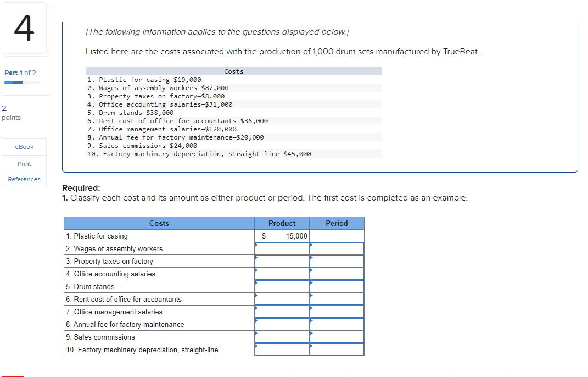Image resolution: width=588 pixels, height=377 pixels.
Task: Select Period cell for Office accounting salaries
Action: (x=337, y=273)
